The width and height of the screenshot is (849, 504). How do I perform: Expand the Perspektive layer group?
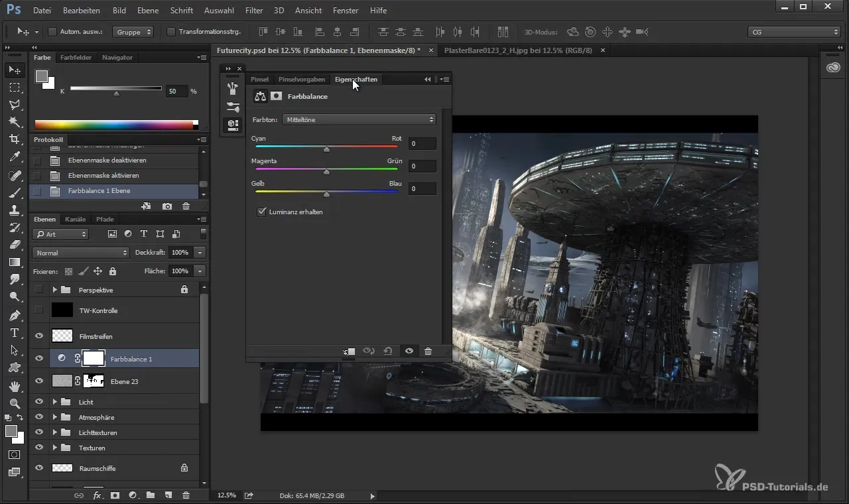point(55,290)
